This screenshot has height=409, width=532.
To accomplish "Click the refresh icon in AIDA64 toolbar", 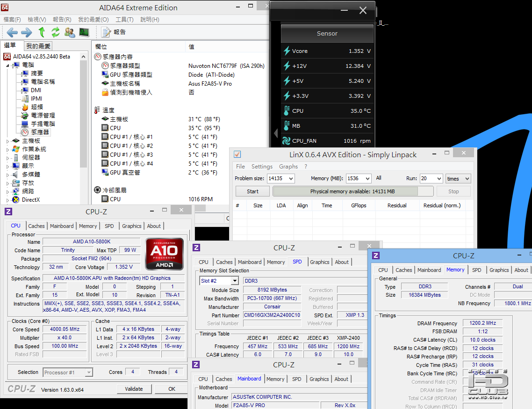I will point(56,32).
